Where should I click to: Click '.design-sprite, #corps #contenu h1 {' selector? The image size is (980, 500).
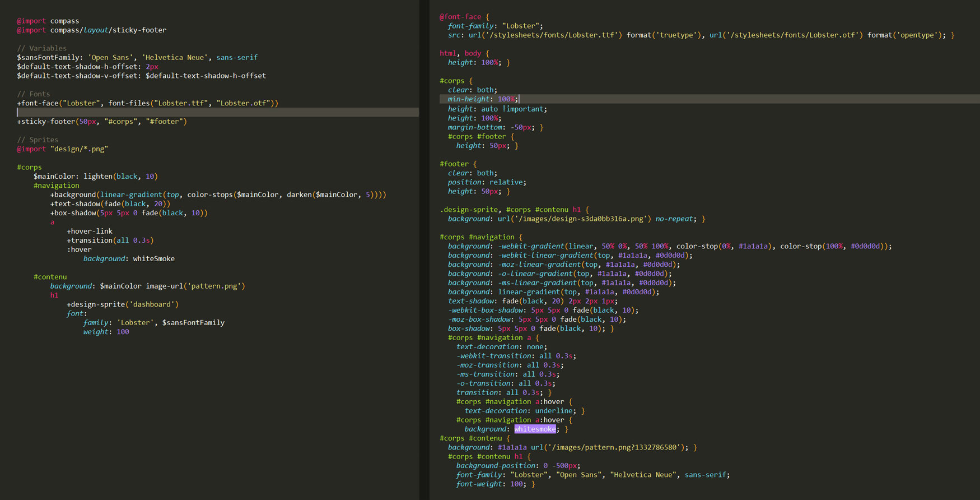coord(514,210)
